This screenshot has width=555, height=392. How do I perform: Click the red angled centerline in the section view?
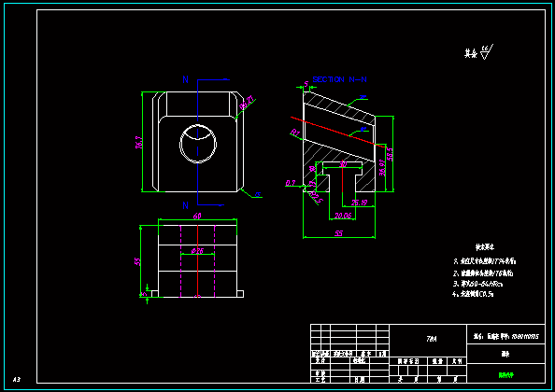point(339,133)
